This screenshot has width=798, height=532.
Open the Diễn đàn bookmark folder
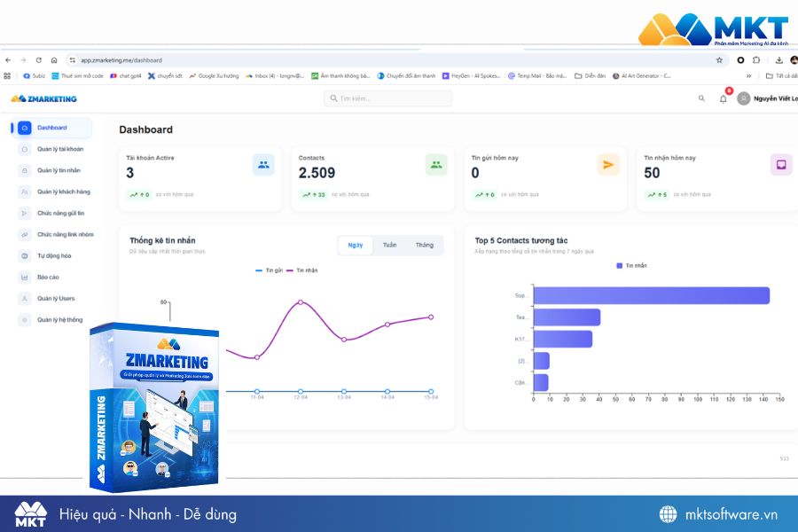click(x=590, y=76)
